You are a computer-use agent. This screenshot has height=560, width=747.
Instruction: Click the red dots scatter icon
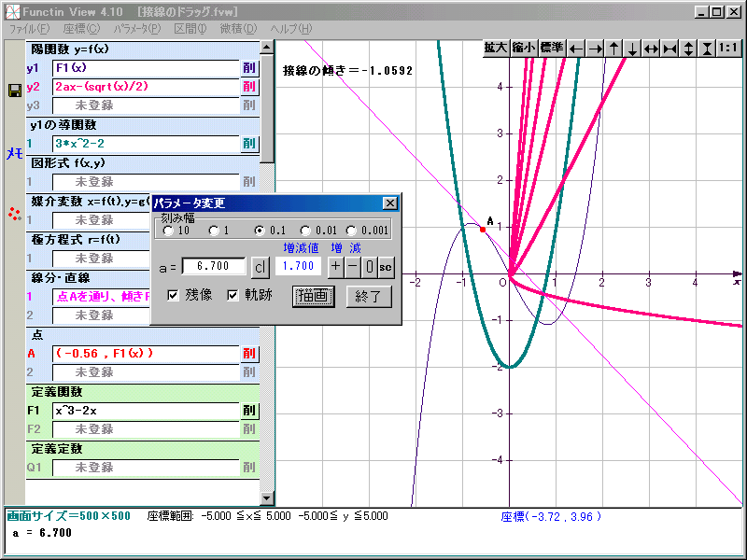point(15,215)
